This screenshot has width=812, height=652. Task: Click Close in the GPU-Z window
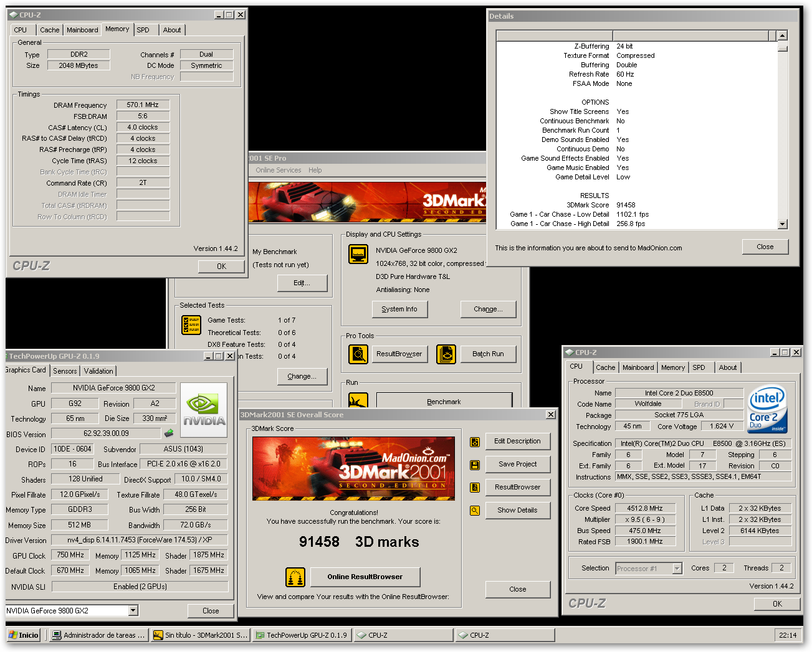[x=211, y=612]
